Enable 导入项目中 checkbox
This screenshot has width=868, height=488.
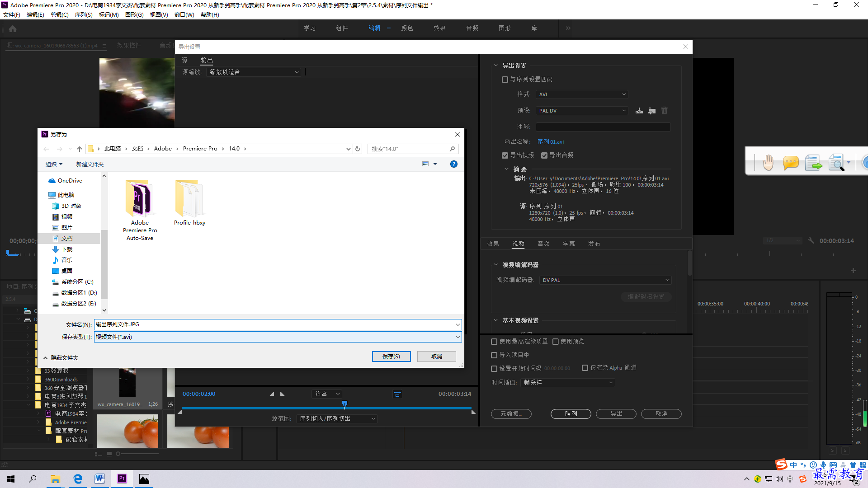tap(494, 355)
